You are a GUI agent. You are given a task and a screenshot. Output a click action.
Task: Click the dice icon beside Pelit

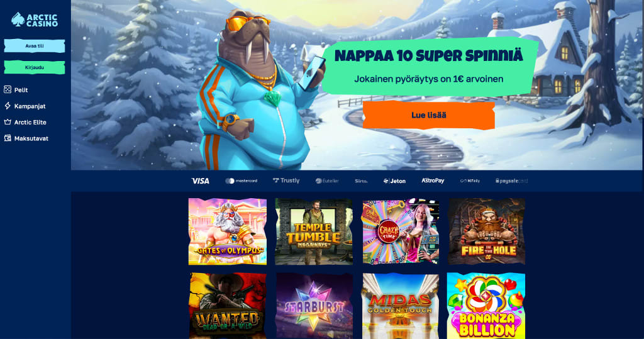8,89
